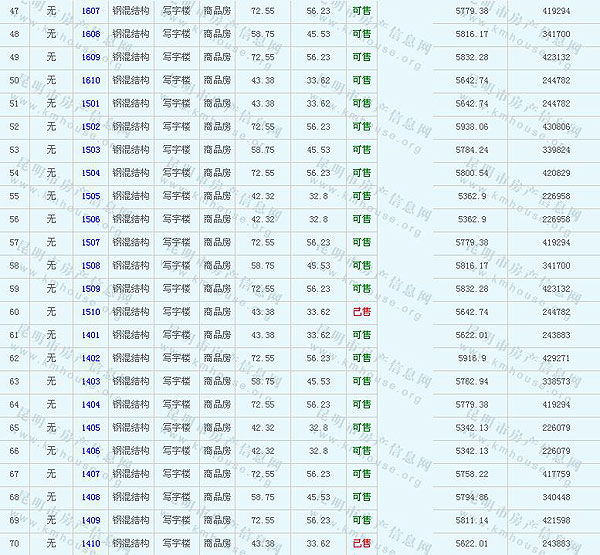Select room 1405 link
Screen dimensions: 600x555
[x=91, y=427]
